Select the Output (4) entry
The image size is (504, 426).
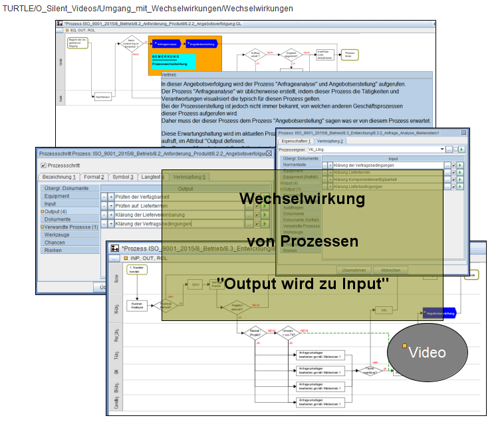tap(70, 211)
